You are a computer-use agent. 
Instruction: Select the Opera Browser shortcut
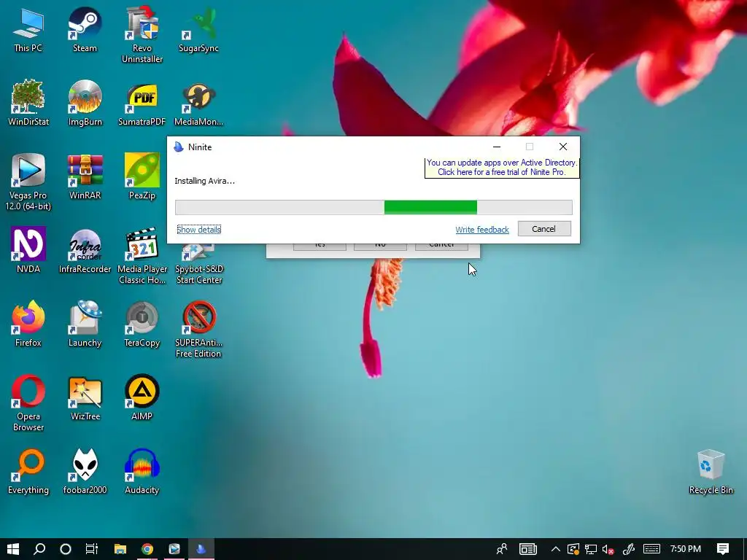[x=28, y=402]
